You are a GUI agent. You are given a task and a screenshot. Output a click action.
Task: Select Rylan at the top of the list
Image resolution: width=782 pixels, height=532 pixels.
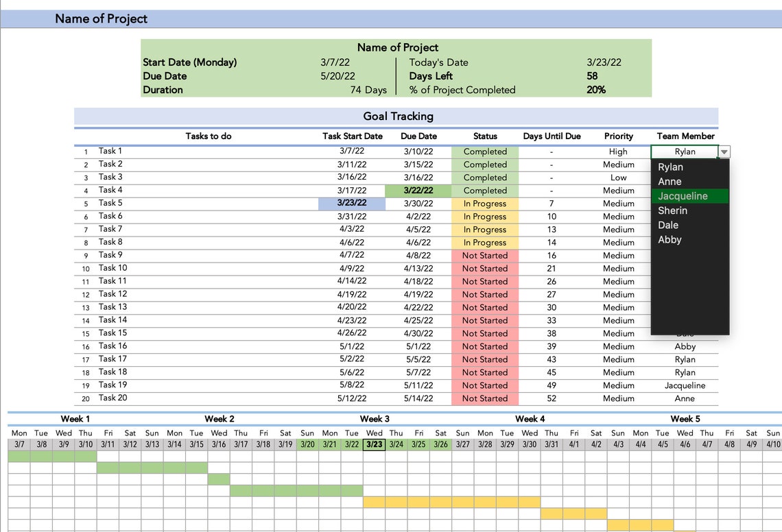coord(670,167)
